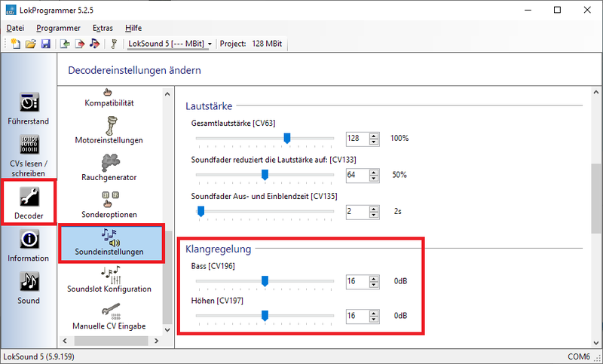Image resolution: width=603 pixels, height=364 pixels.
Task: Click the Bass CV196 slider handle
Action: (265, 281)
